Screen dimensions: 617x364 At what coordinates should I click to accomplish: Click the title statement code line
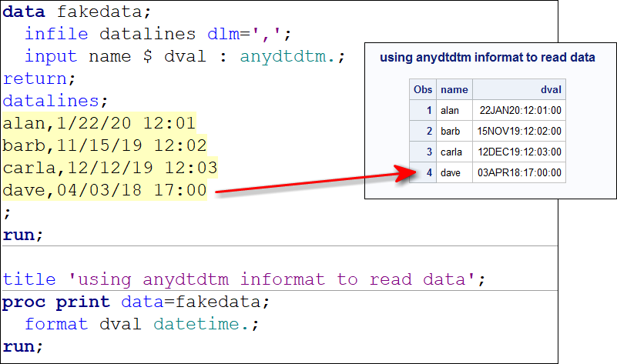(244, 280)
